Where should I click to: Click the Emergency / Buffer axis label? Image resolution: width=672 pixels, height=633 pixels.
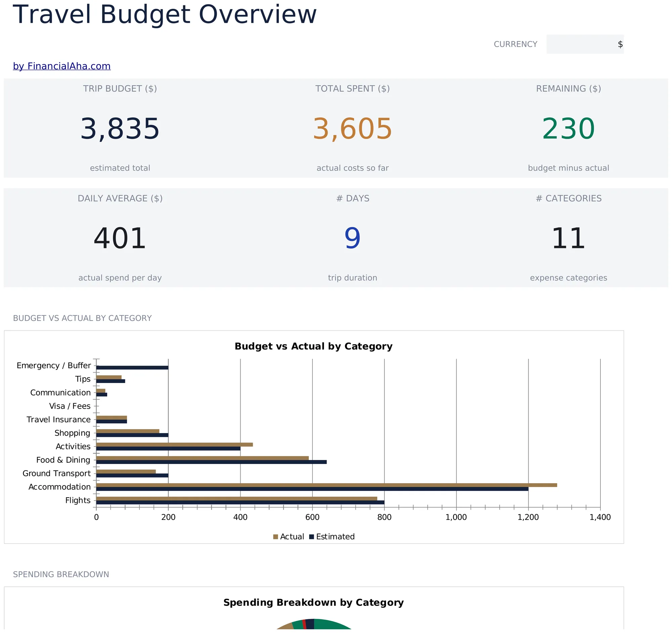54,366
